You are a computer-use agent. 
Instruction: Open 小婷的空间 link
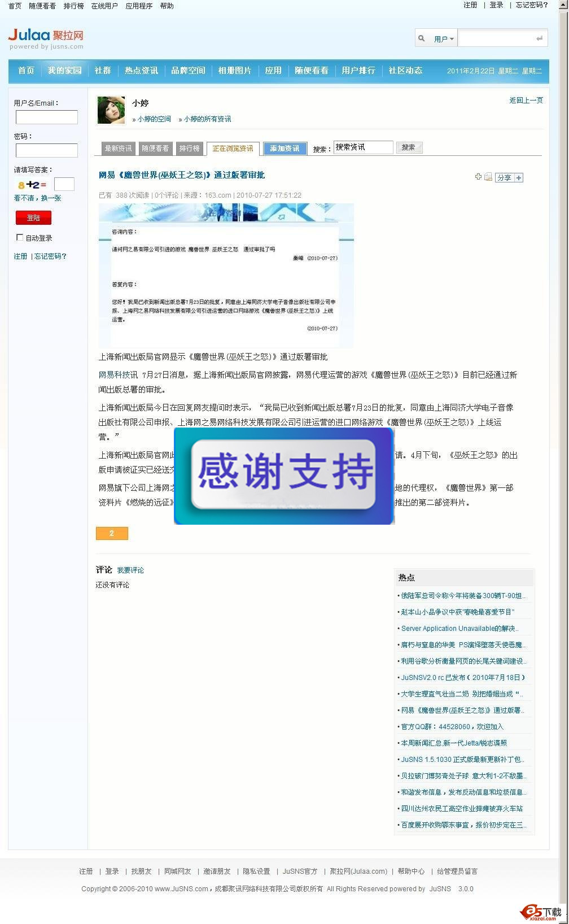click(154, 119)
